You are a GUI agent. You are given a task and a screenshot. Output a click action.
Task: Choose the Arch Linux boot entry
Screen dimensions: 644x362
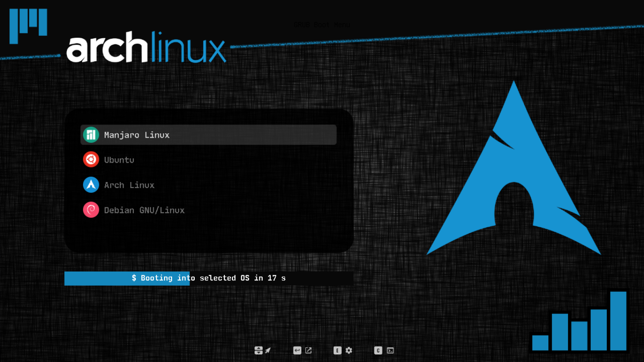tap(208, 185)
